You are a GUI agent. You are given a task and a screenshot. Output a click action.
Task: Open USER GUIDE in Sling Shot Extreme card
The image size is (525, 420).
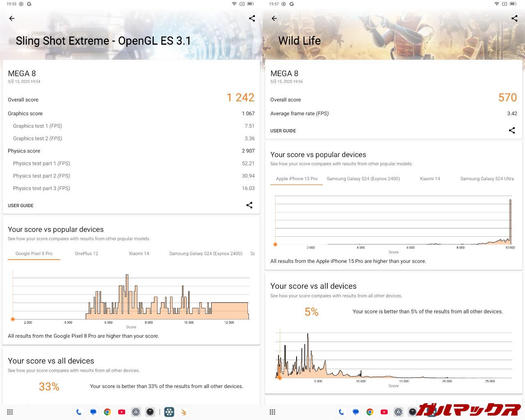pos(21,205)
